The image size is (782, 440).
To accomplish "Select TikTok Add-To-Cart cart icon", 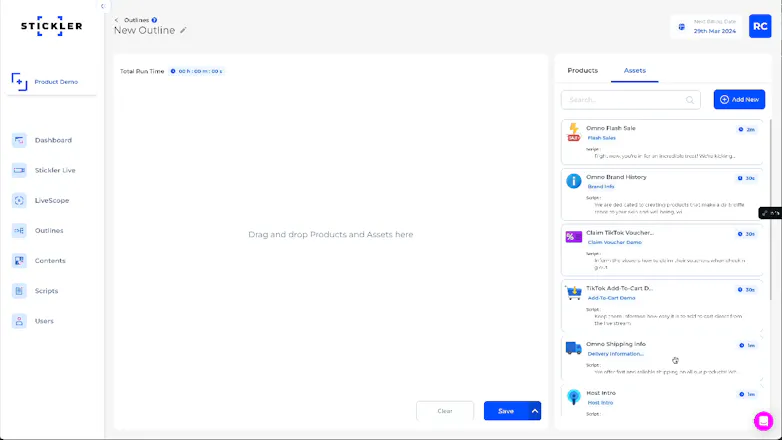I will point(574,292).
